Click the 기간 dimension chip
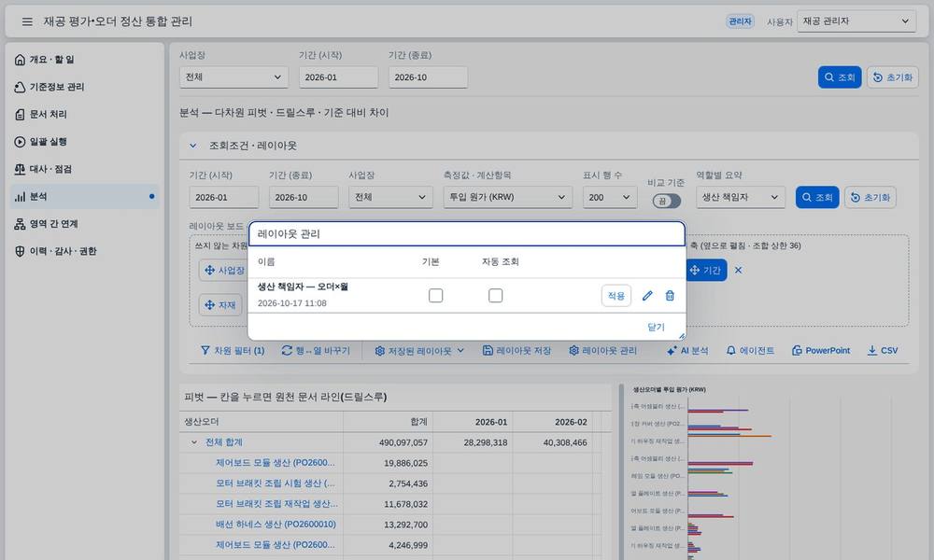934x560 pixels. click(x=706, y=270)
